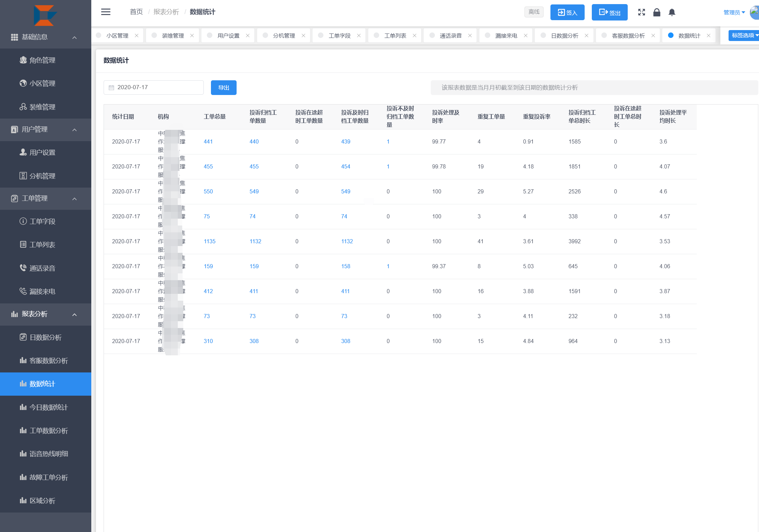Open 通话录音 sidebar item
Screen dimensions: 759x532
tap(42, 268)
